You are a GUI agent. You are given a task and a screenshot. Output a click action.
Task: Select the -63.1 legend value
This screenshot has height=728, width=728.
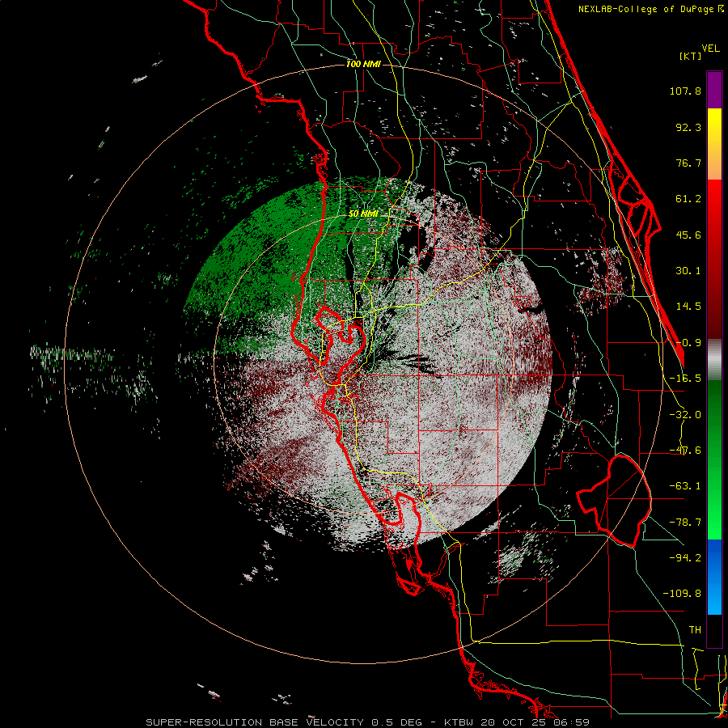click(x=685, y=486)
